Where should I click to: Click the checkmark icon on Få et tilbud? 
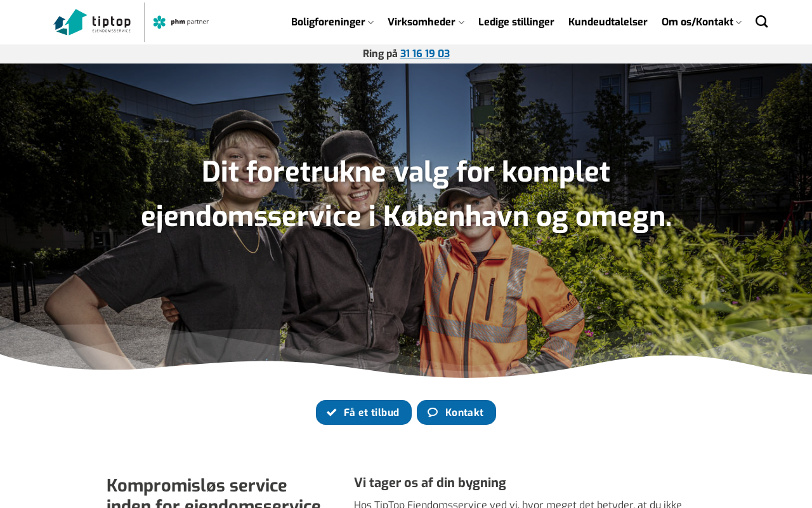332,412
